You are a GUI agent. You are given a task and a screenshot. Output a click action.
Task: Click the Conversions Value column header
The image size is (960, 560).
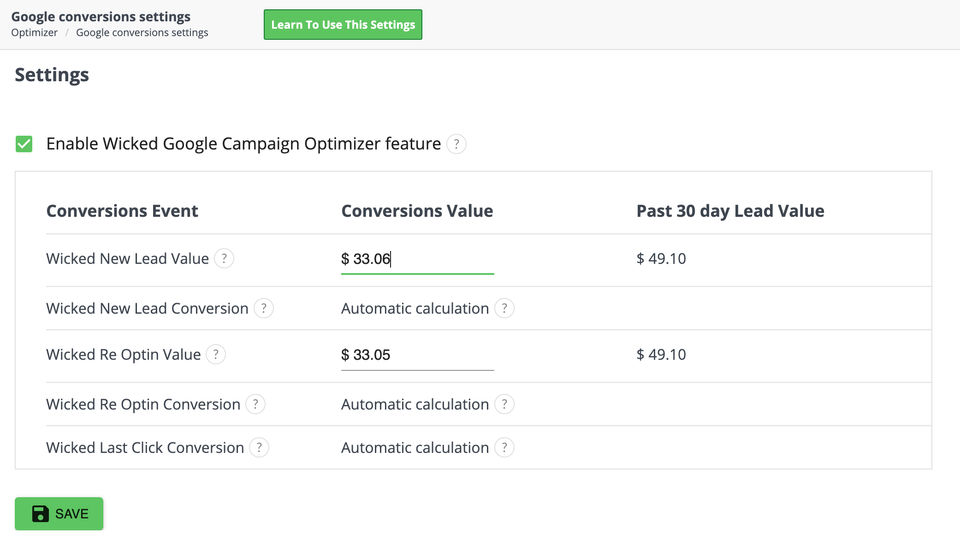417,211
